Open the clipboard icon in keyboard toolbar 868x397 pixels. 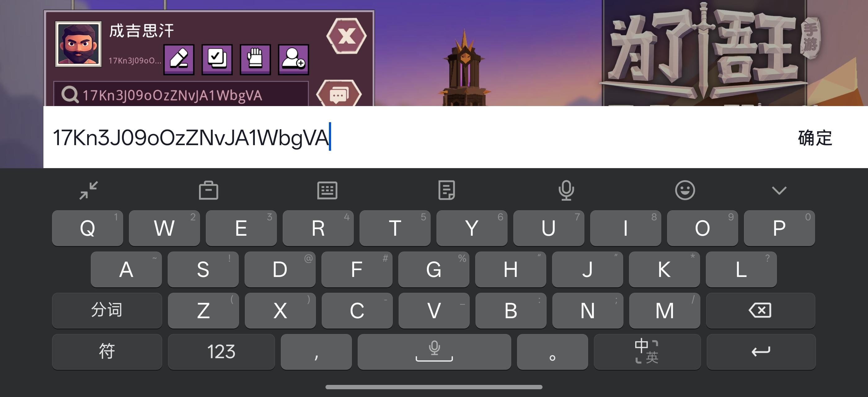click(209, 190)
